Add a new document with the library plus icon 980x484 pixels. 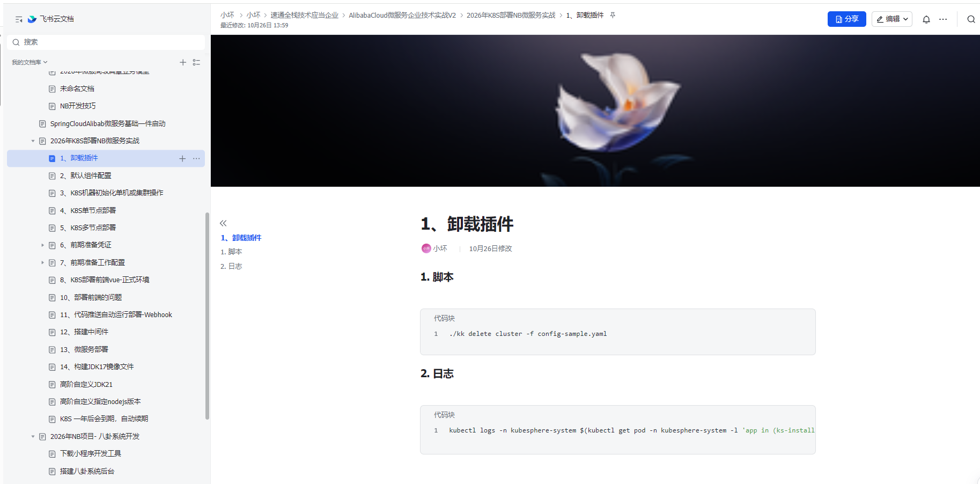click(x=183, y=62)
